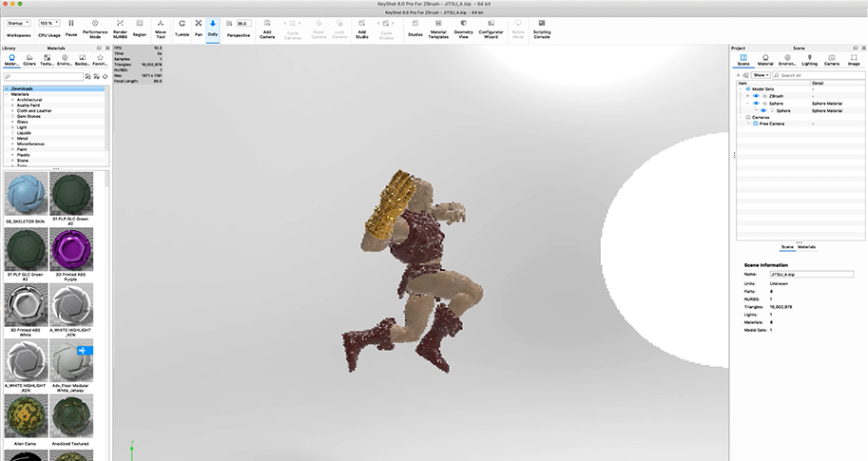868x461 pixels.
Task: Select the Plastic materials folder
Action: pyautogui.click(x=23, y=155)
